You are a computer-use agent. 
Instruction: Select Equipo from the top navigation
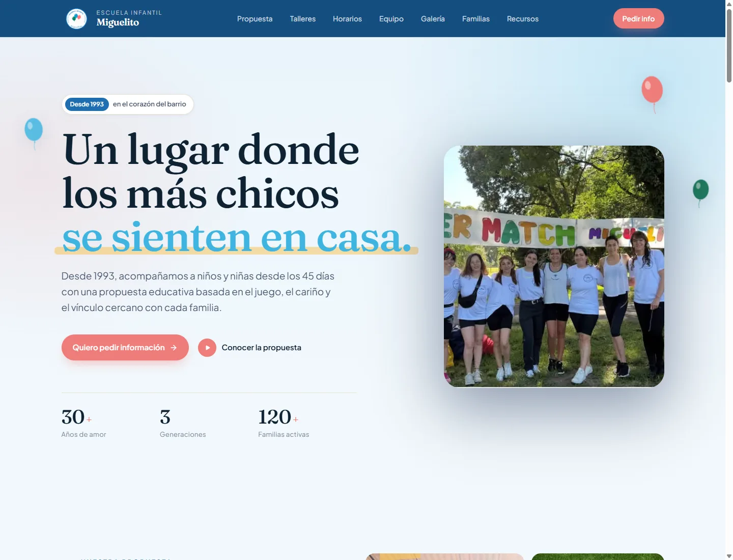point(391,19)
